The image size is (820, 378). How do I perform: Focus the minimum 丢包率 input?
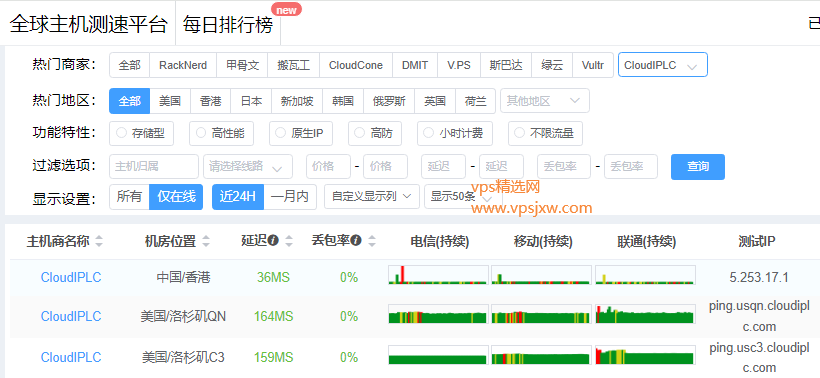click(x=564, y=167)
